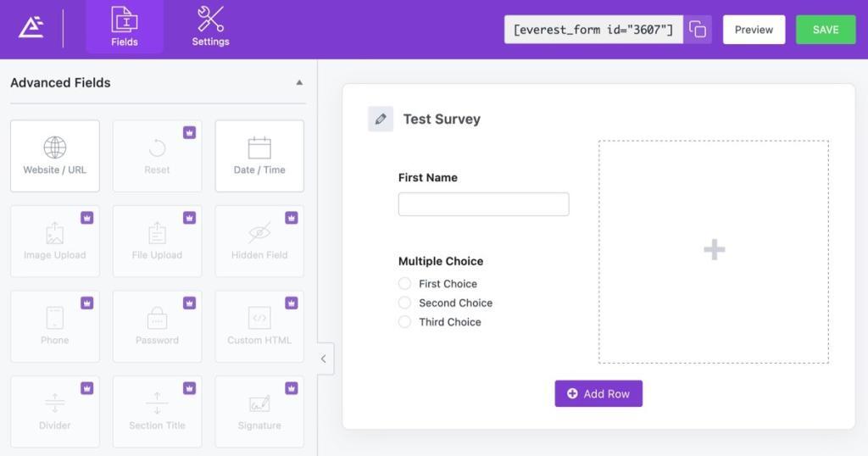Click the Add Row button
The image size is (868, 456).
[598, 393]
